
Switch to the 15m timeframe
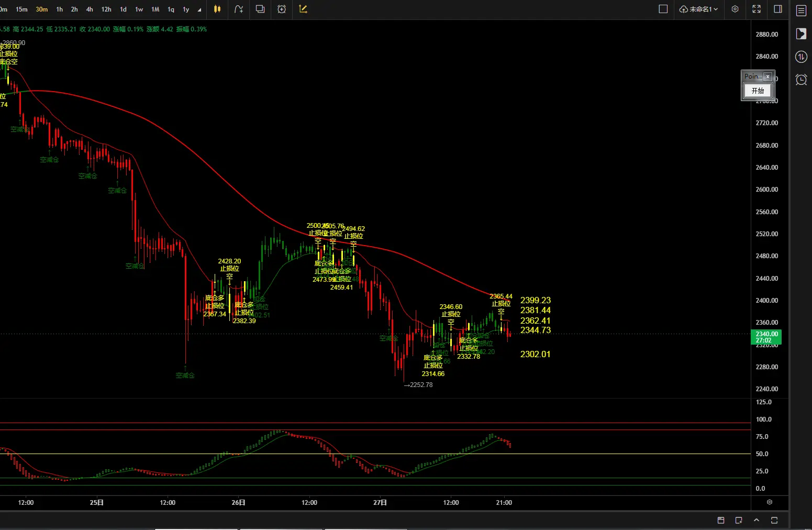pos(21,9)
